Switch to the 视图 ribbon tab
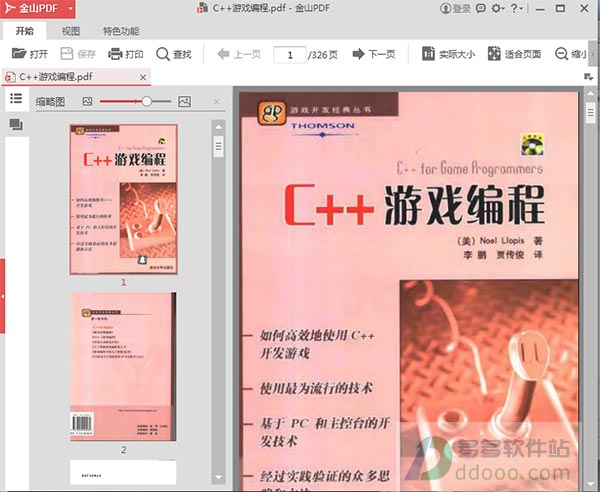The width and height of the screenshot is (600, 492). (x=71, y=31)
